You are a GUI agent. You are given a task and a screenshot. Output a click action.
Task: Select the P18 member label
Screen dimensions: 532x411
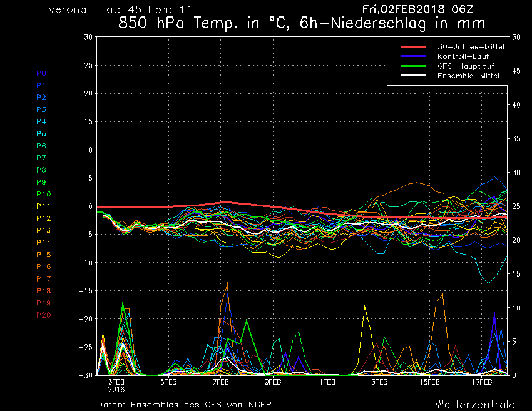tap(43, 291)
